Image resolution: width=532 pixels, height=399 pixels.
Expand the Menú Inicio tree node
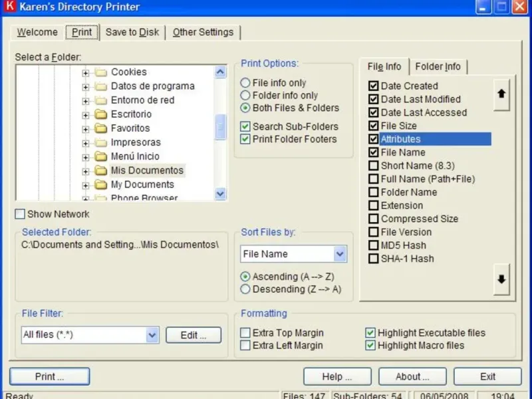coord(86,157)
